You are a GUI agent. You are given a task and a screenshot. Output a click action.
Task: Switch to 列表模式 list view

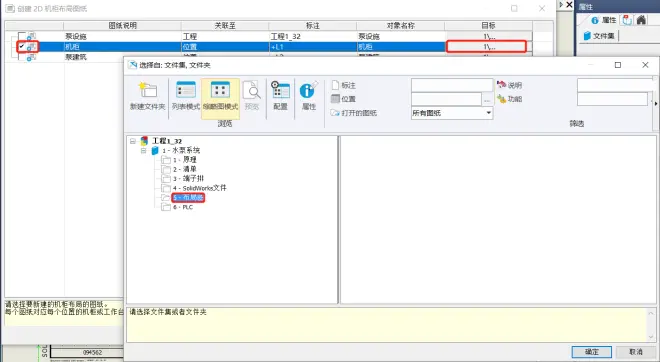pyautogui.click(x=186, y=96)
